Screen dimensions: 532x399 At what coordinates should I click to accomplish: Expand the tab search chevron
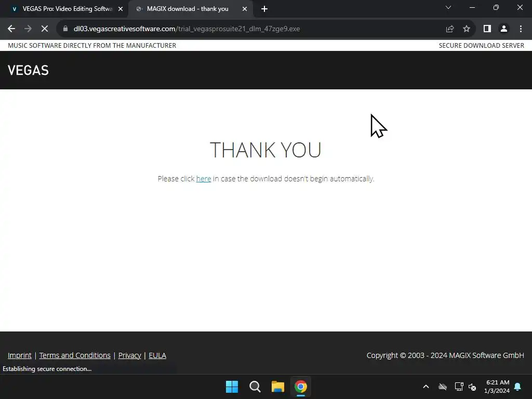pos(448,7)
